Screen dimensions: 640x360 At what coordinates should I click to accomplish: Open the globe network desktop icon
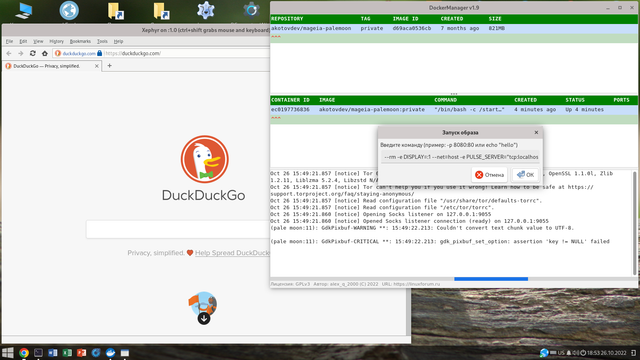pyautogui.click(x=69, y=10)
